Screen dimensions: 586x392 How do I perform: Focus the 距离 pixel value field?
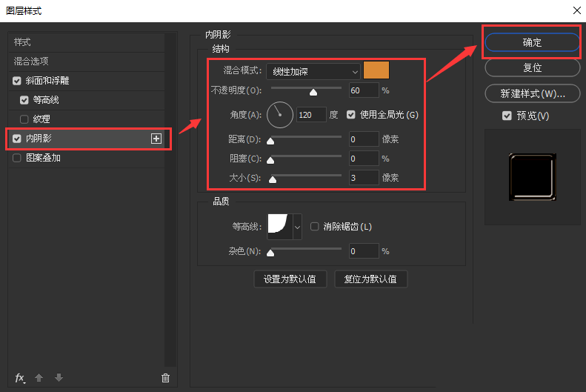364,139
